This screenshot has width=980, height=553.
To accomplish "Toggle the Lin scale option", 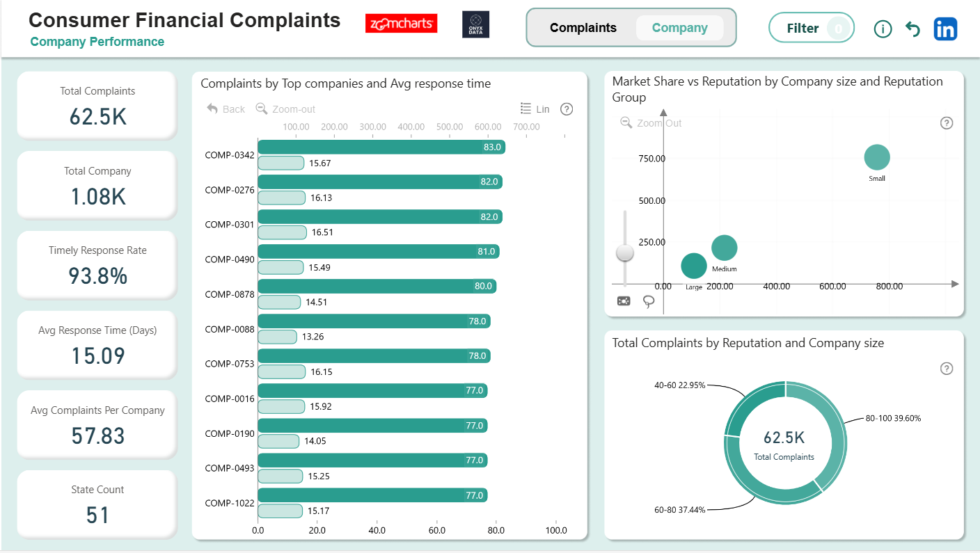I will (x=535, y=109).
